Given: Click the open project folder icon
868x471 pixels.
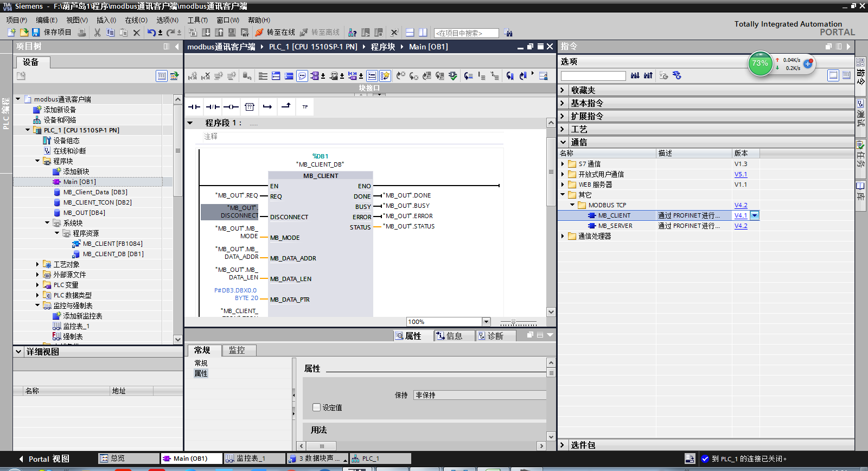Looking at the screenshot, I should coord(24,33).
